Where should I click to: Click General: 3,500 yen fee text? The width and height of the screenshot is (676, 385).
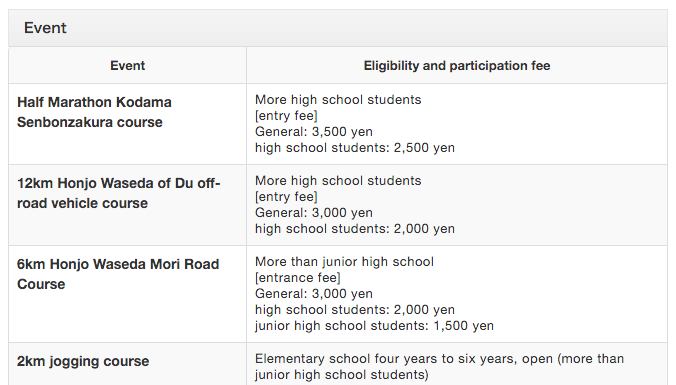point(313,131)
